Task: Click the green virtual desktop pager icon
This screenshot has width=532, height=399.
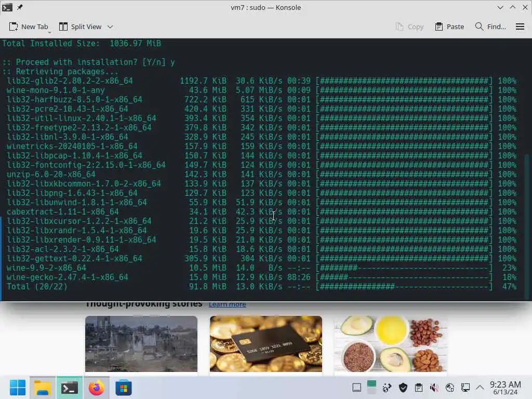Action: (371, 388)
